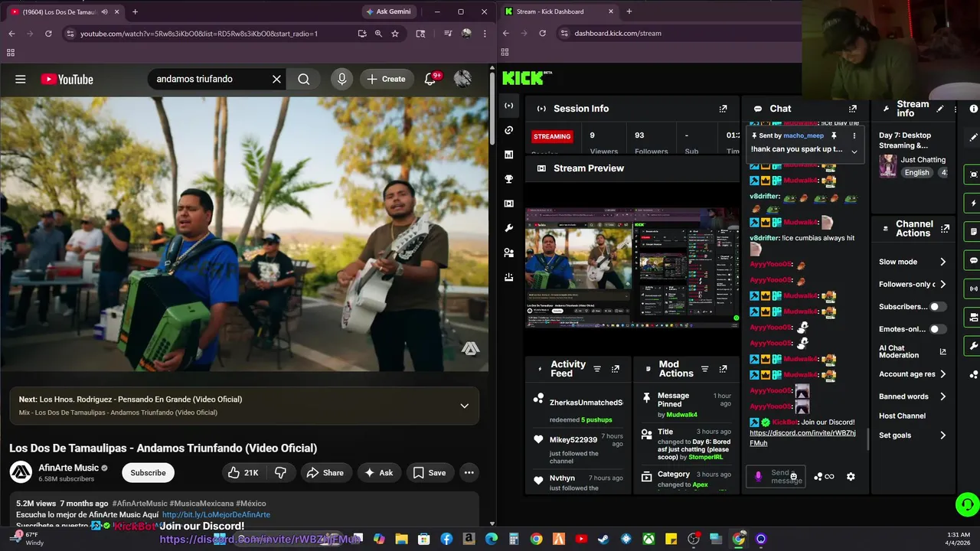Open Steam from the Windows taskbar

tap(603, 539)
